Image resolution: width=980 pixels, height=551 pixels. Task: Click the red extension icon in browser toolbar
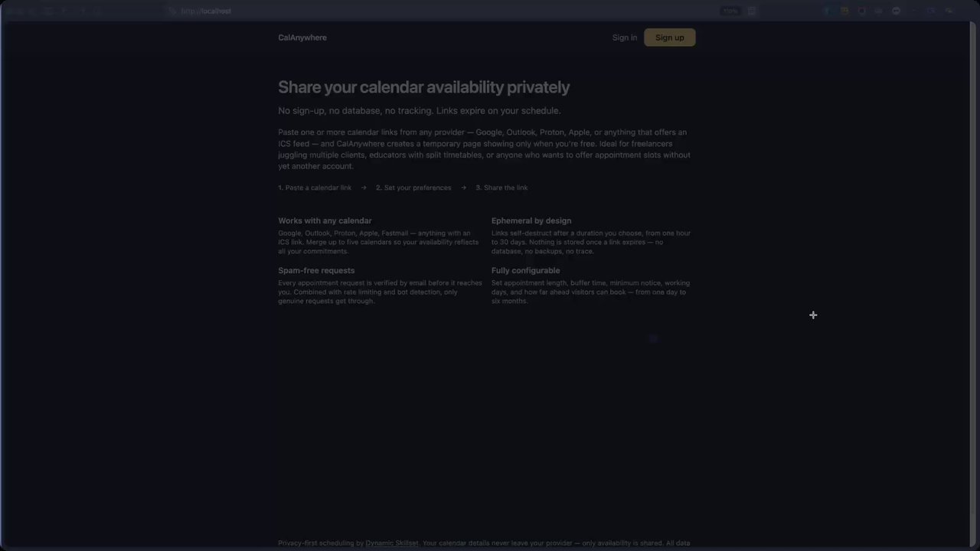(x=862, y=11)
